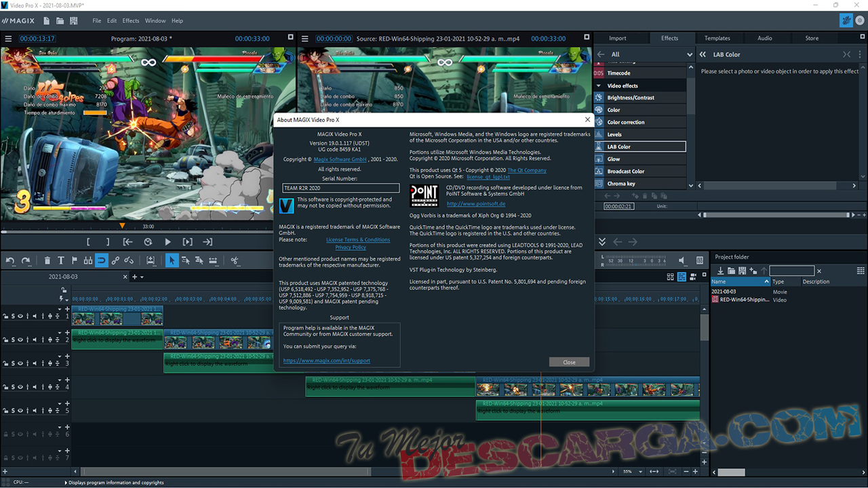Import file into Project folder download icon
This screenshot has height=488, width=868.
[x=721, y=271]
